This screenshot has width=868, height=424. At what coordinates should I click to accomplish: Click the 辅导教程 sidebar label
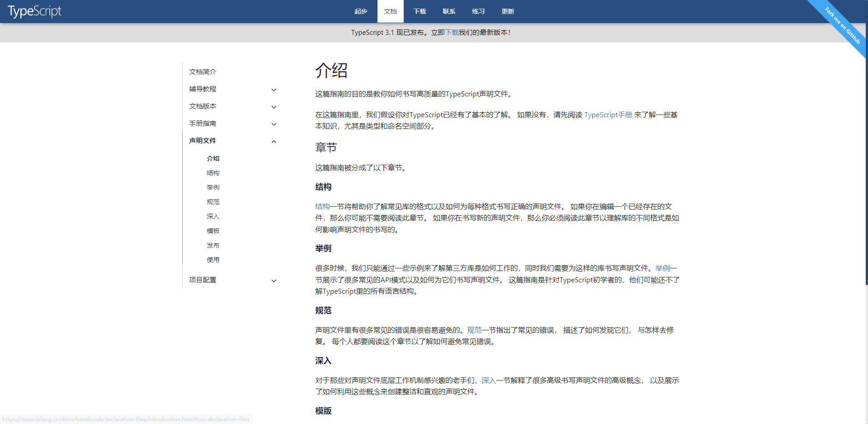(x=203, y=89)
